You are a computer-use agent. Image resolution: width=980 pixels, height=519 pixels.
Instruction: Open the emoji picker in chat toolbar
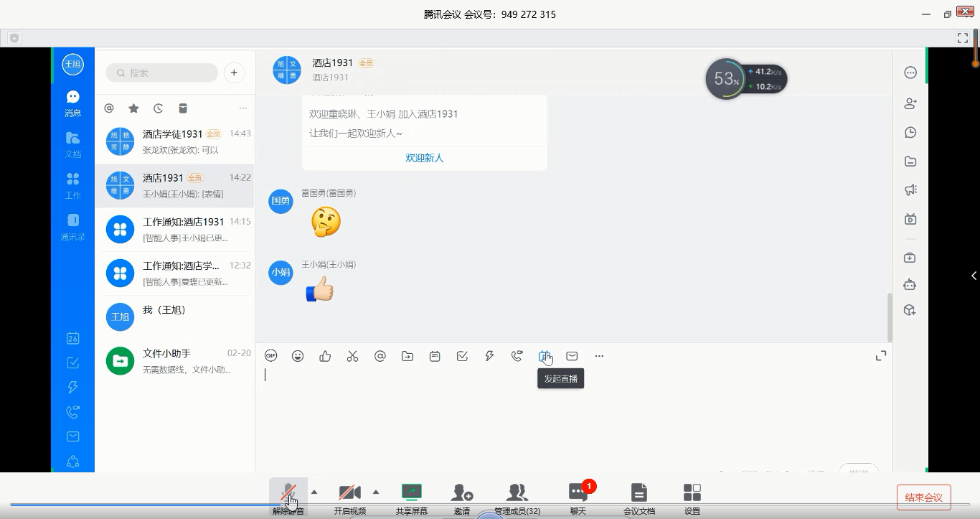[298, 356]
